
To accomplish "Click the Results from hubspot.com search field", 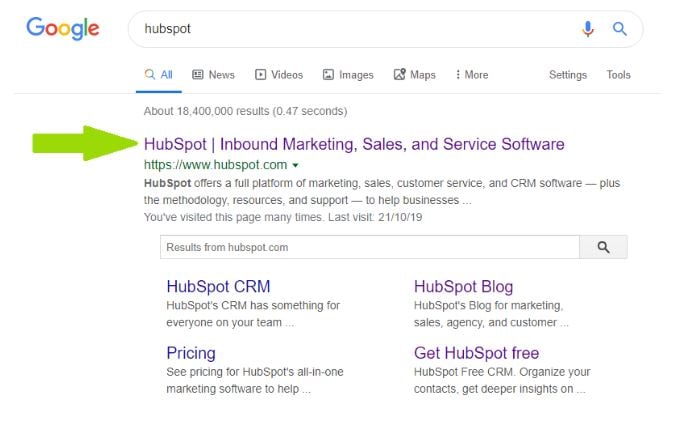I will [x=370, y=247].
